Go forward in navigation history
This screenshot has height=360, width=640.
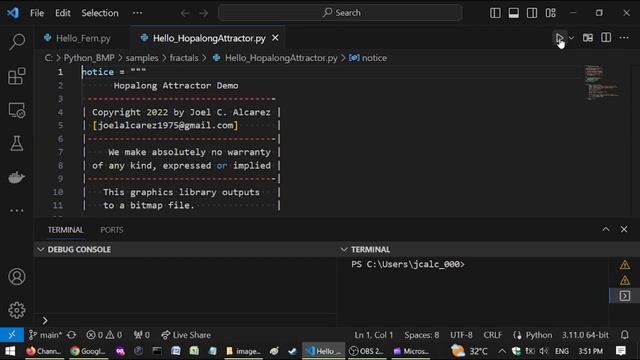tap(204, 13)
